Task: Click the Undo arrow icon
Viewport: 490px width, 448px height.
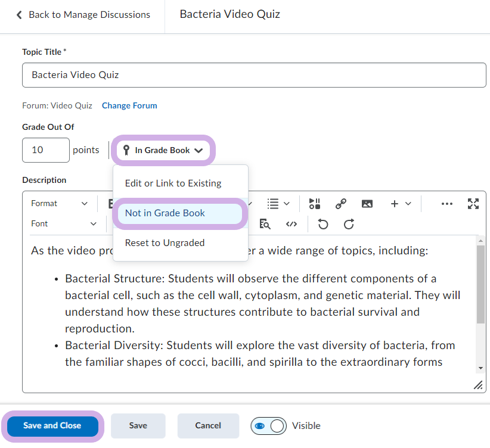Action: (x=323, y=224)
